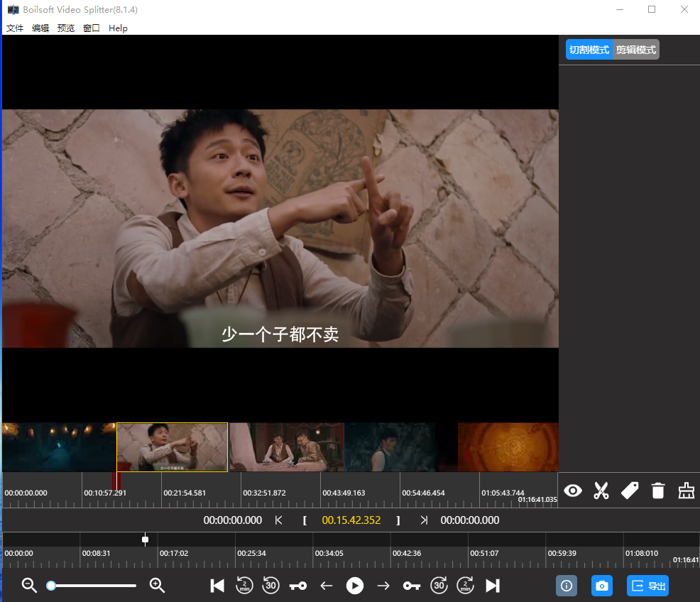
Task: Switch to 切割模式 mode
Action: [x=589, y=50]
